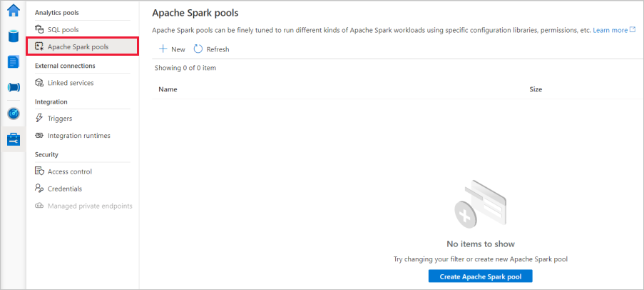
Task: Open Integration runtimes page
Action: [x=78, y=136]
